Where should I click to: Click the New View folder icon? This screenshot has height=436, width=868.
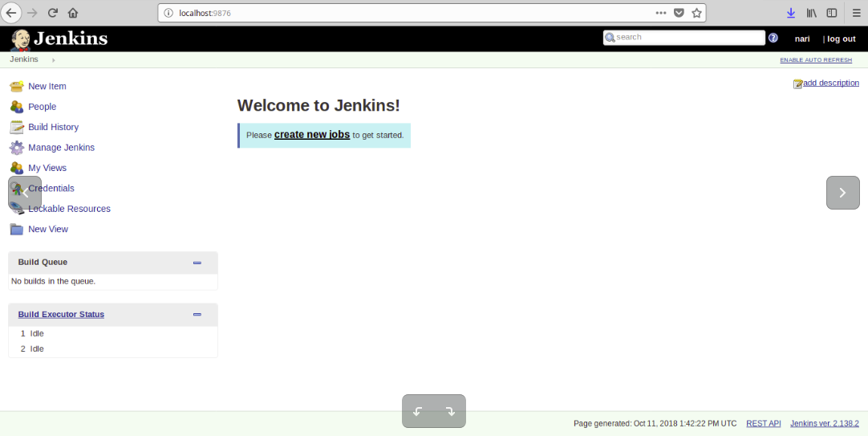pos(16,229)
